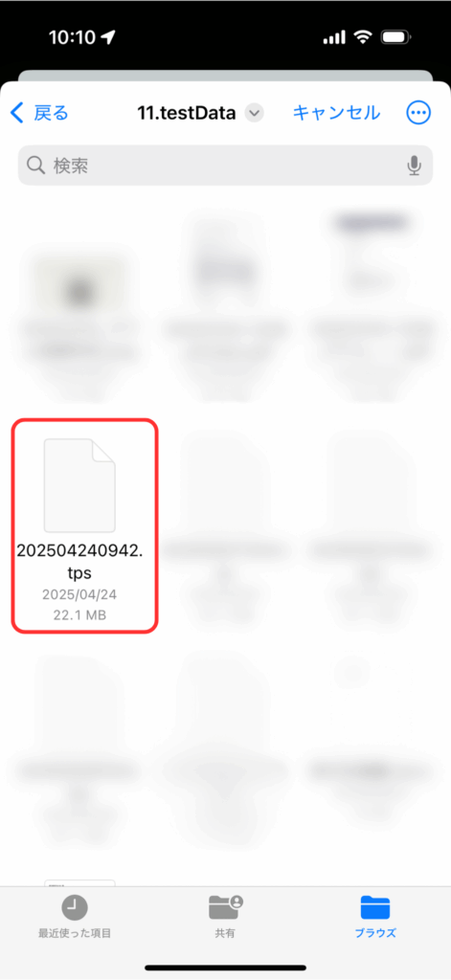
Task: Open the 共有 shared folder tab
Action: [x=225, y=916]
